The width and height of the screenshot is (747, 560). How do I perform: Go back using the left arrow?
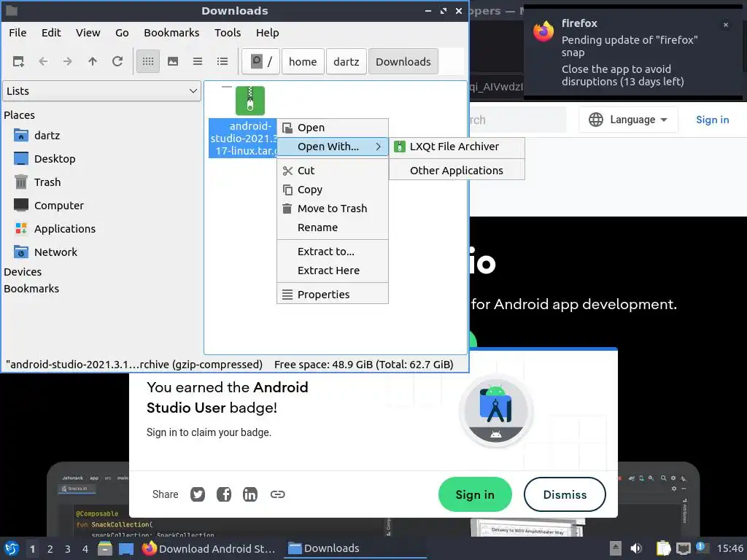pos(43,61)
